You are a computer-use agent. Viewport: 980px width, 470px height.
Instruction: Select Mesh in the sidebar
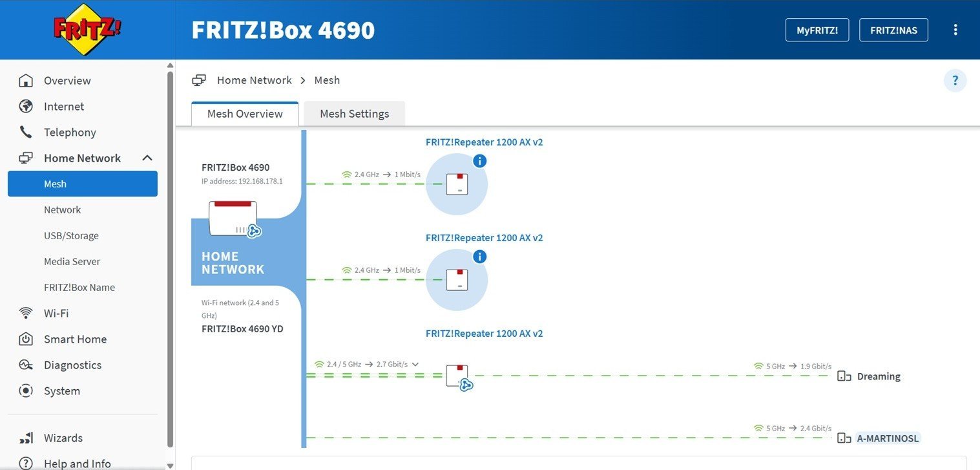pyautogui.click(x=83, y=184)
